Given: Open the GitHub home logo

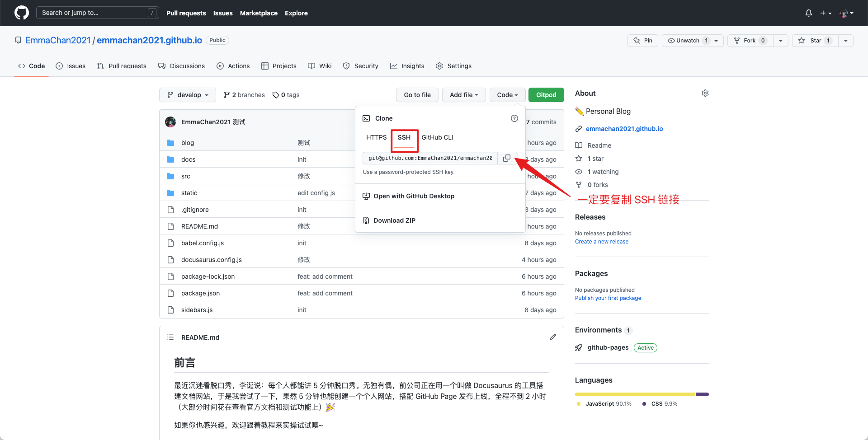Looking at the screenshot, I should point(22,13).
